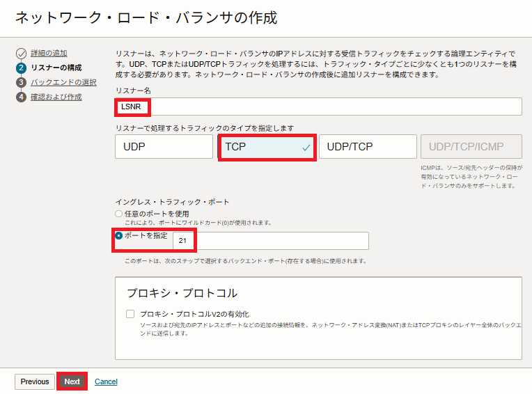Click the completed step checkmark icon
Image resolution: width=532 pixels, height=394 pixels.
[x=21, y=53]
